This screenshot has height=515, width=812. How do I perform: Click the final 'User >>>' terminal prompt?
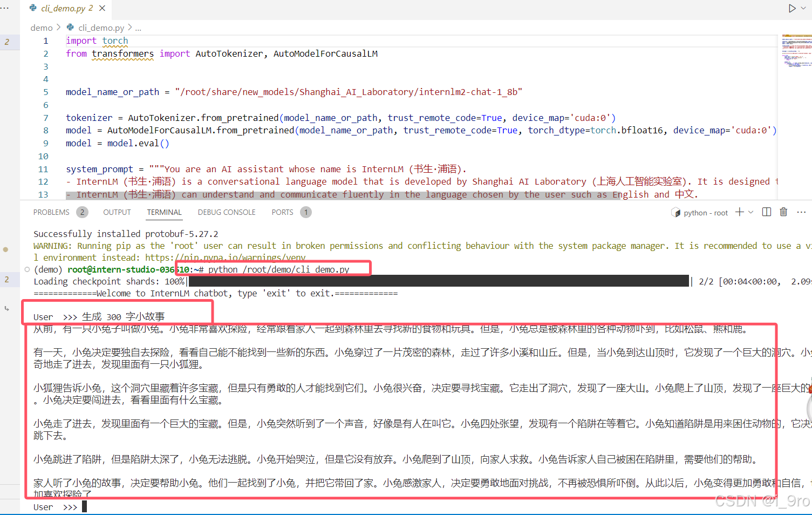(55, 507)
